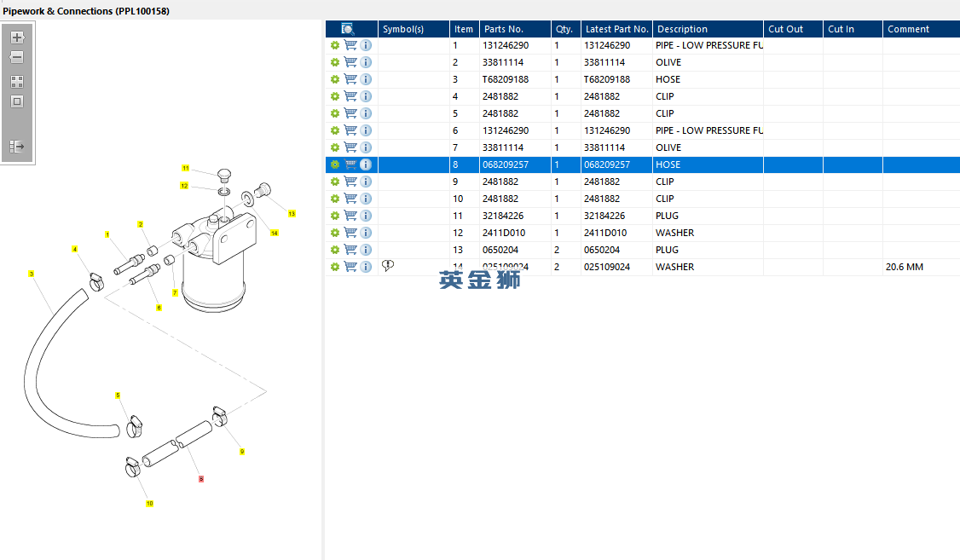The image size is (960, 560).
Task: Open info for item 3 HOSE T68209188
Action: 366,79
